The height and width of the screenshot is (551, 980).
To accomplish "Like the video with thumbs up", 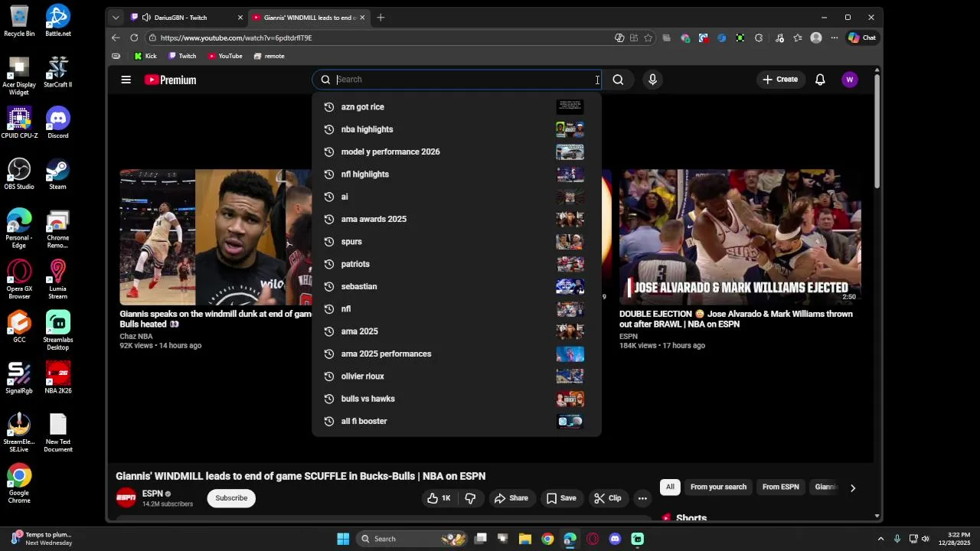I will (x=439, y=498).
